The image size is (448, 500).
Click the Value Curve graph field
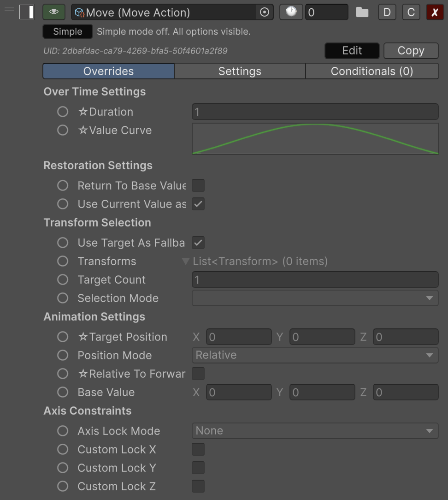[315, 138]
